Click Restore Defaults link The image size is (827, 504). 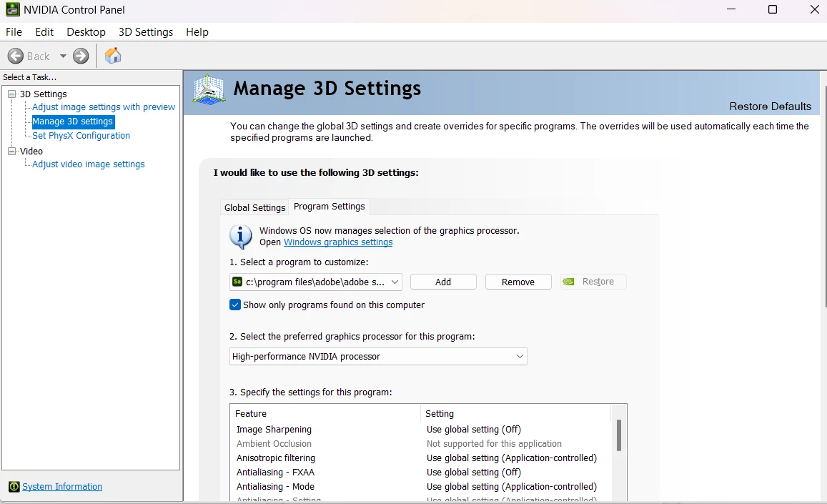(770, 106)
